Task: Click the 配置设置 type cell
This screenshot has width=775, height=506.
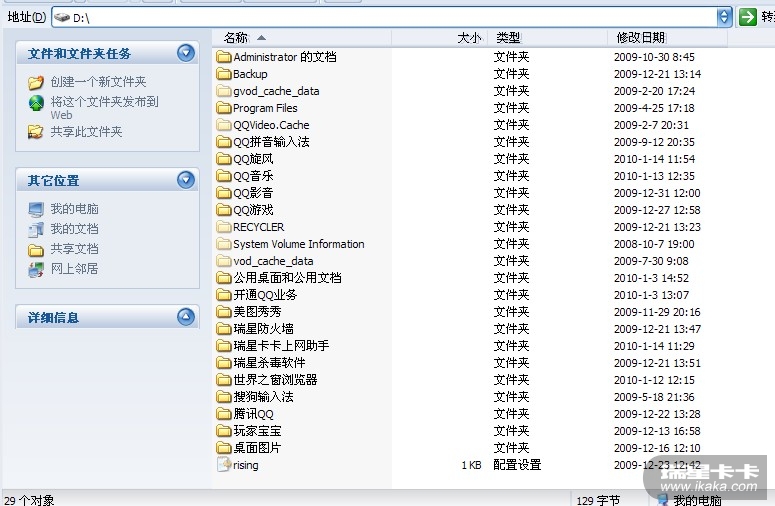Action: tap(517, 465)
